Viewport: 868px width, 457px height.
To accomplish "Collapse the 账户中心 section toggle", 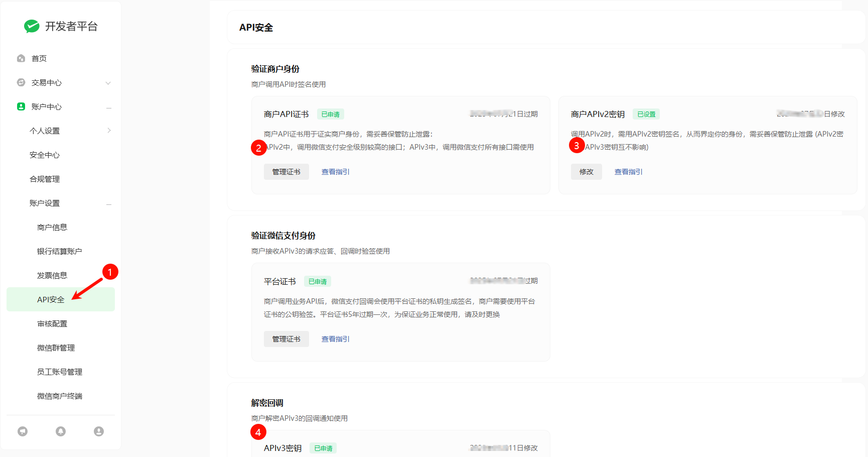I will click(108, 107).
